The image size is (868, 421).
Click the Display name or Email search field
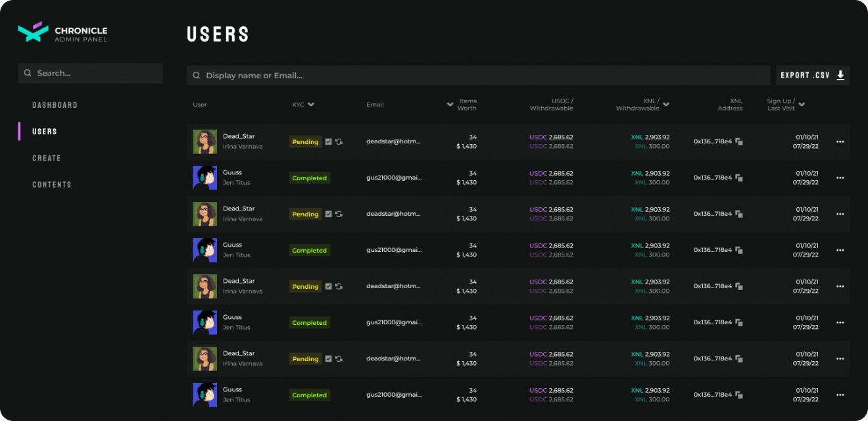[x=478, y=76]
